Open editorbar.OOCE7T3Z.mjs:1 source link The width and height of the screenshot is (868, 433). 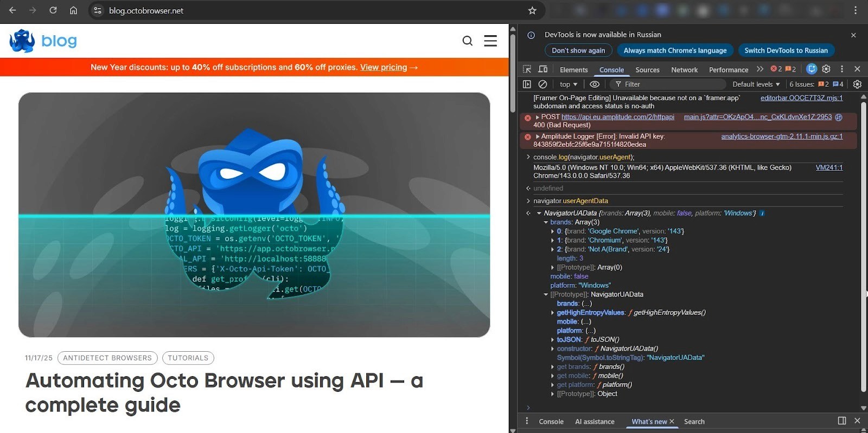pyautogui.click(x=801, y=98)
